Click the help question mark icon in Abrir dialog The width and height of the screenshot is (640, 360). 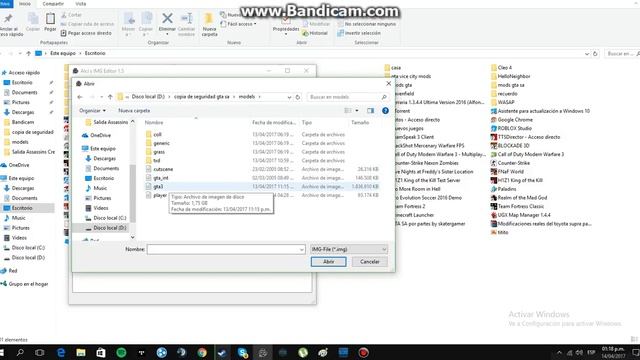pyautogui.click(x=385, y=111)
